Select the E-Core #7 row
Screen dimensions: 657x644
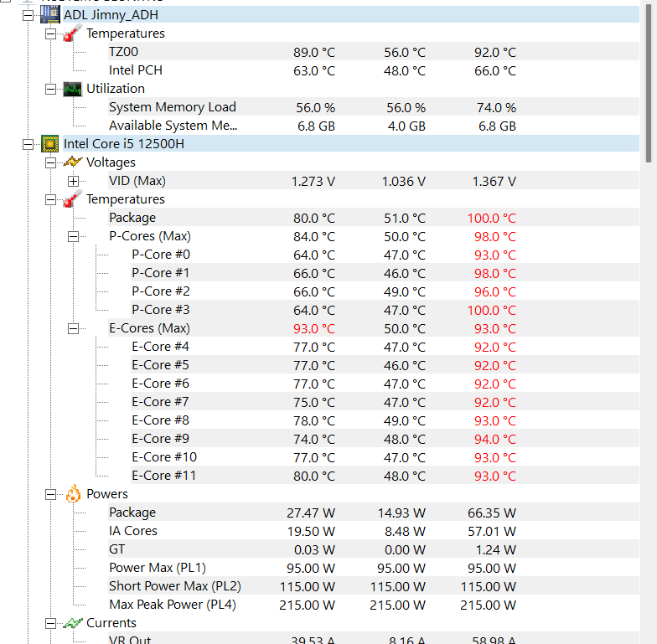click(x=385, y=402)
